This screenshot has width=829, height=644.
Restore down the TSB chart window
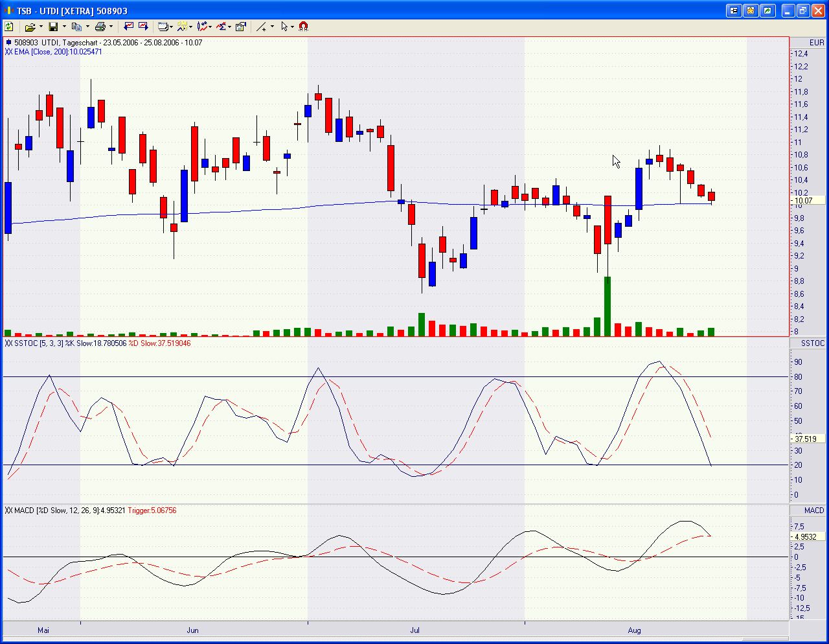(803, 10)
